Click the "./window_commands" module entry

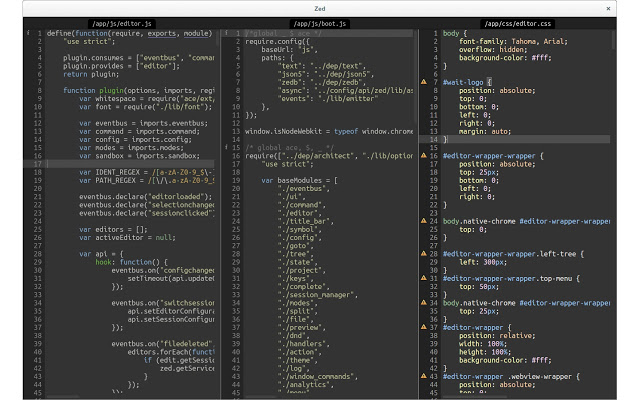[x=318, y=376]
